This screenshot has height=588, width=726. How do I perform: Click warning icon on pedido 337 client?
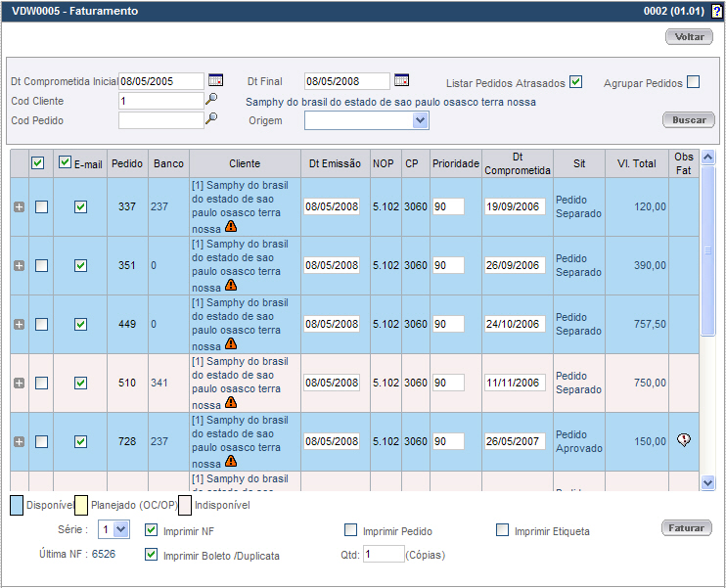(x=231, y=227)
